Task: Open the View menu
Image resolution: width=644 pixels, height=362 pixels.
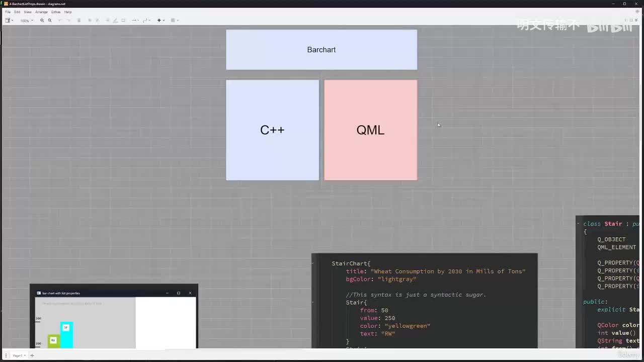Action: [x=28, y=12]
